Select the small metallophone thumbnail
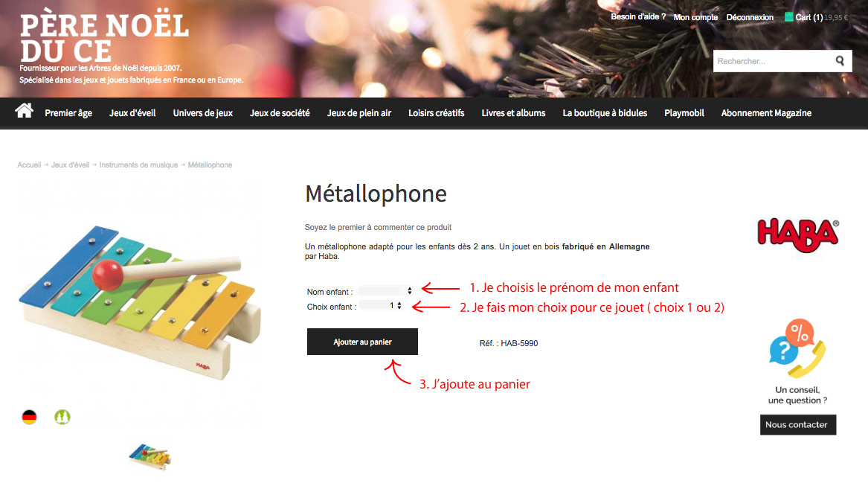This screenshot has height=495, width=868. pos(150,457)
